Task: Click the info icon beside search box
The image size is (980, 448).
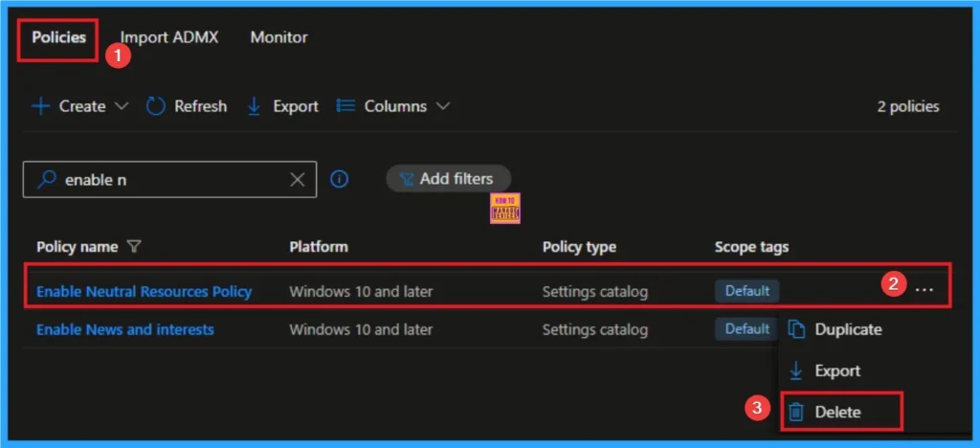Action: tap(339, 179)
